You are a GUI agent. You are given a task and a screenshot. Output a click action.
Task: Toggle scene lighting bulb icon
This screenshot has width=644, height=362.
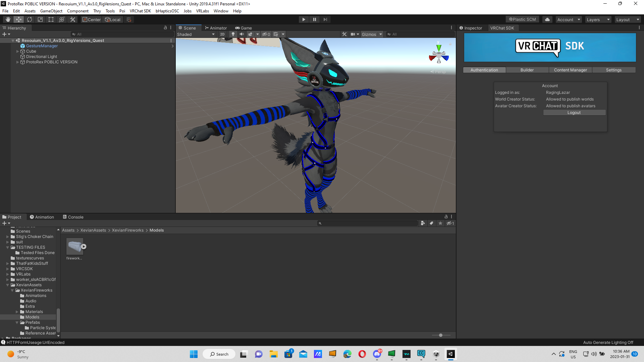(x=233, y=34)
